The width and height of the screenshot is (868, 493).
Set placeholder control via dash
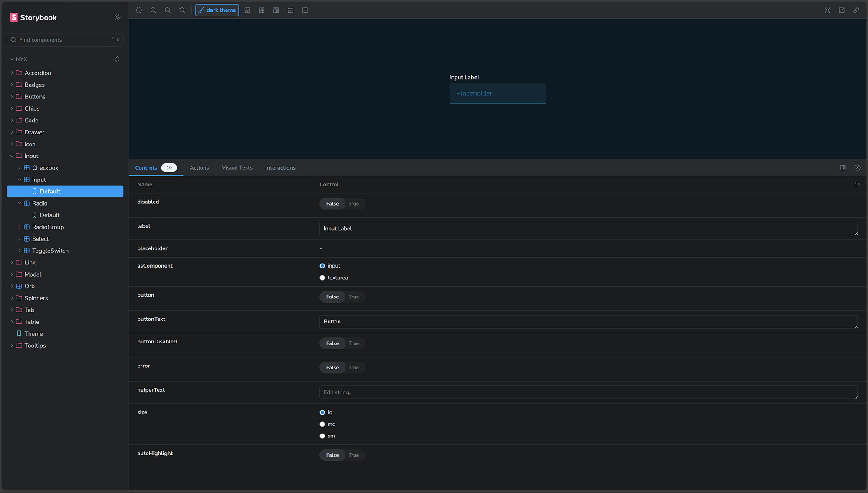click(x=321, y=248)
